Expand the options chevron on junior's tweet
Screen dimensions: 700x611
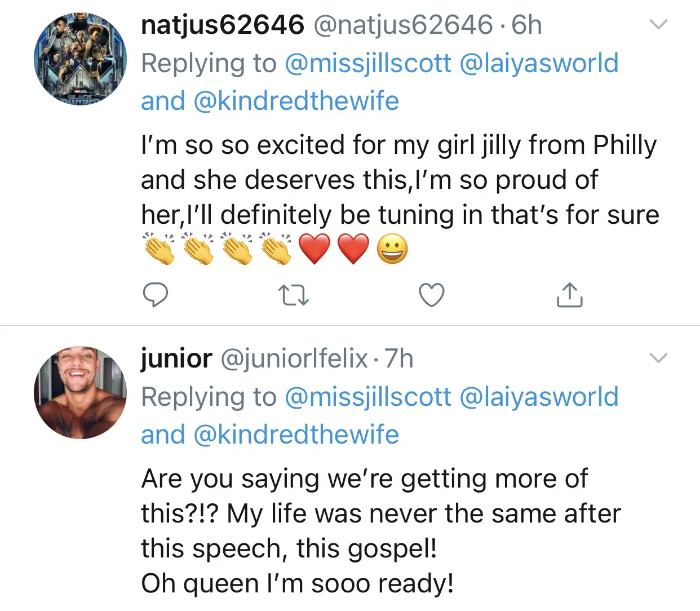coord(658,358)
